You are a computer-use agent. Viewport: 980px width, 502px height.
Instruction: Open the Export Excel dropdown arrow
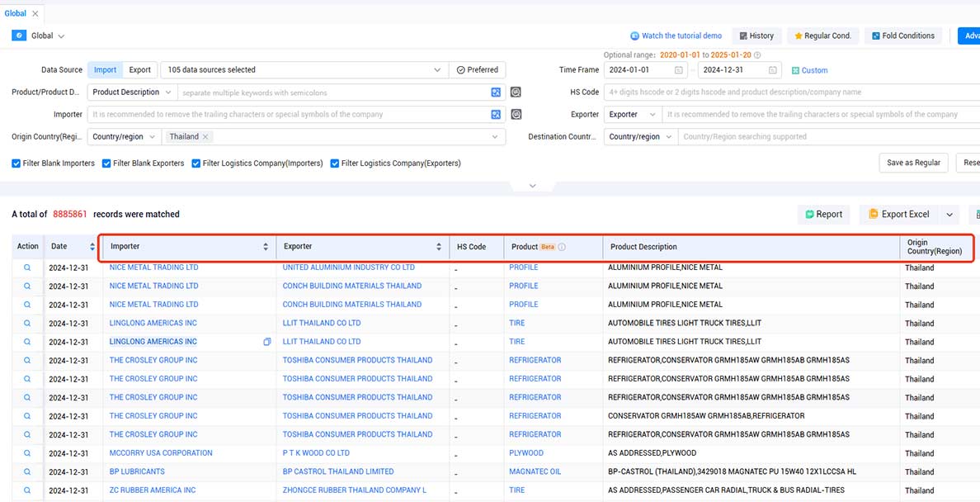[x=949, y=214]
